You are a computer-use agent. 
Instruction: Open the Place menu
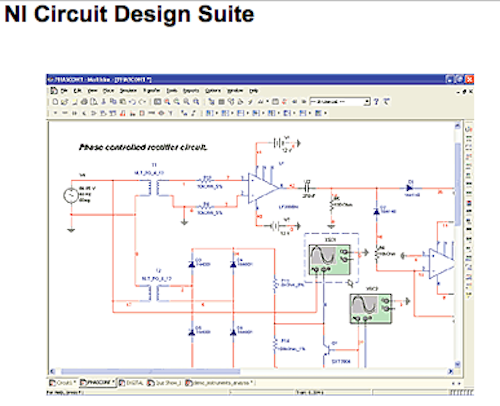108,91
